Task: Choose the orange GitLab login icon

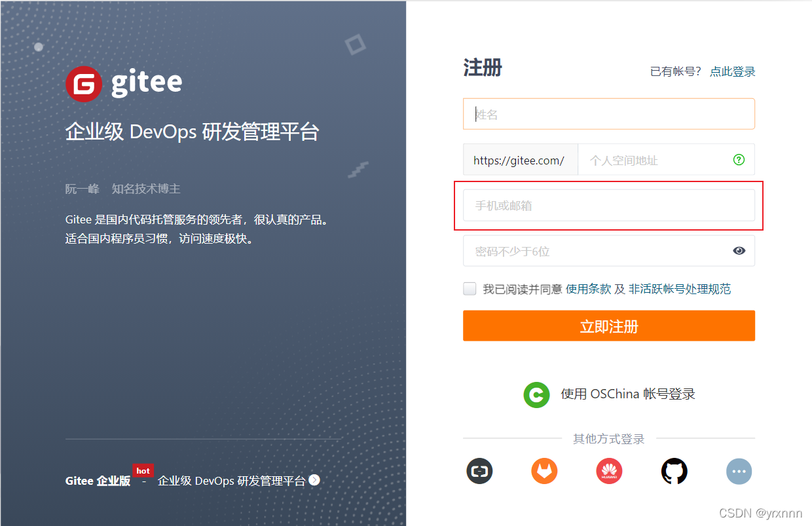Action: 544,471
